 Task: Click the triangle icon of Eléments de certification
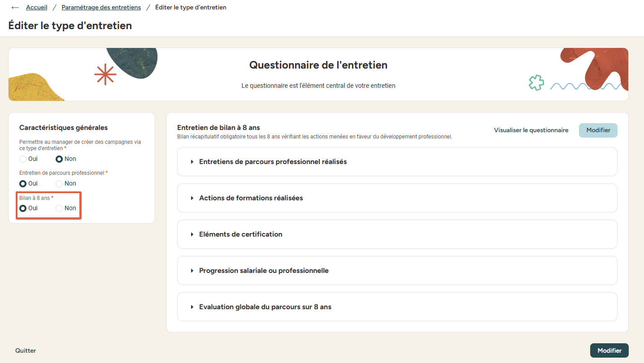[192, 234]
